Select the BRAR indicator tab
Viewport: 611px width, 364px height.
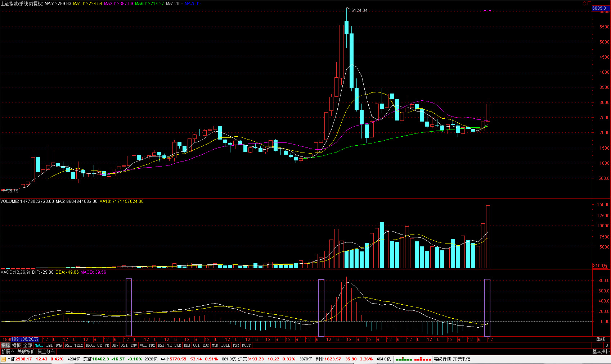point(90,345)
